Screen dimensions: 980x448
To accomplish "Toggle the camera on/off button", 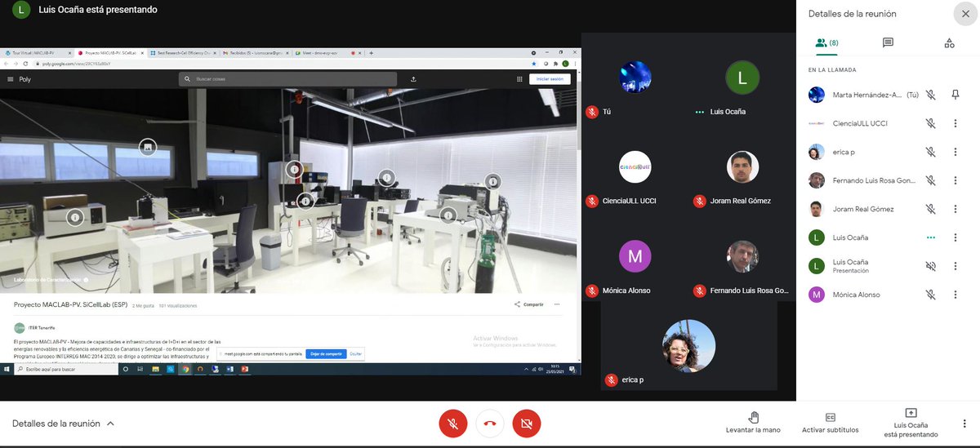I will click(x=527, y=424).
